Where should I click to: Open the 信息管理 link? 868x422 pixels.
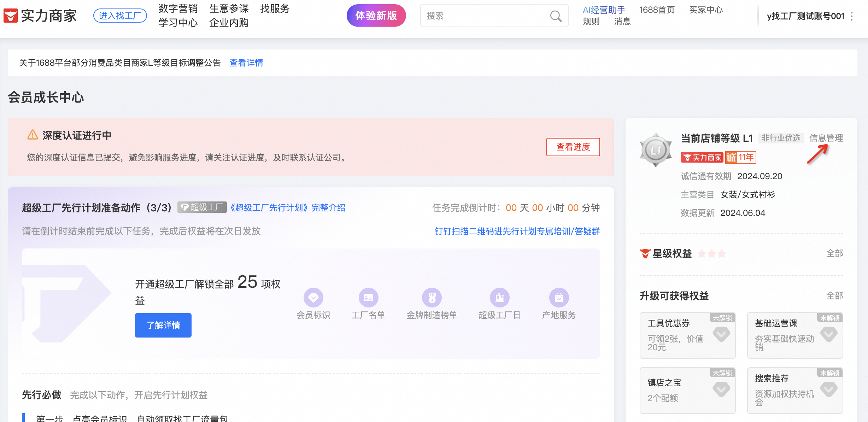click(826, 138)
